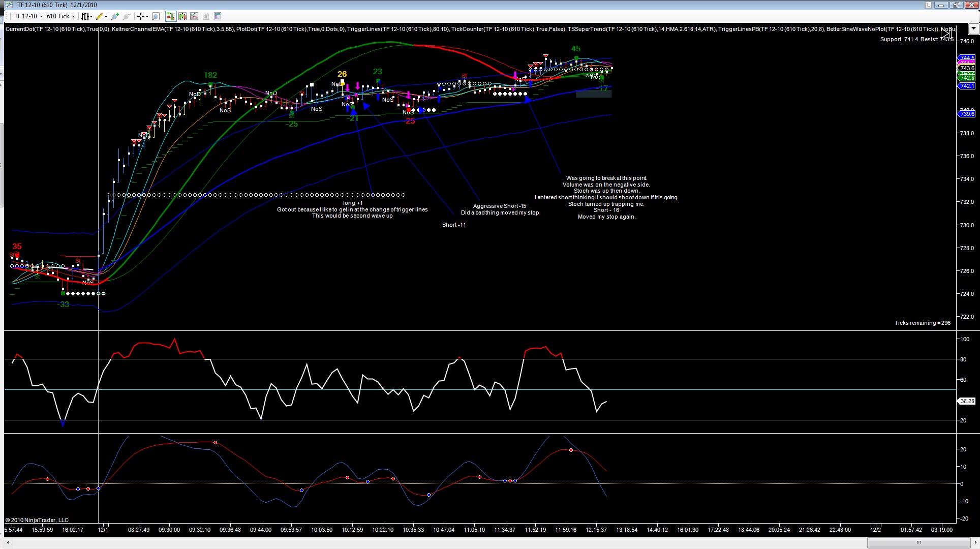Click 'Was going to break at this point' text

pyautogui.click(x=606, y=178)
